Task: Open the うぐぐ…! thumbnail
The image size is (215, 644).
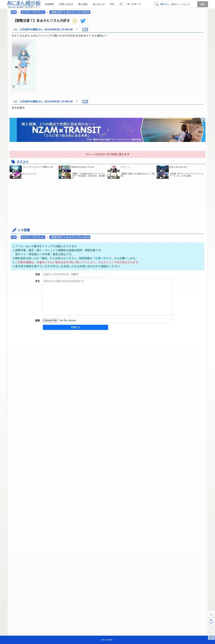Action: (114, 169)
